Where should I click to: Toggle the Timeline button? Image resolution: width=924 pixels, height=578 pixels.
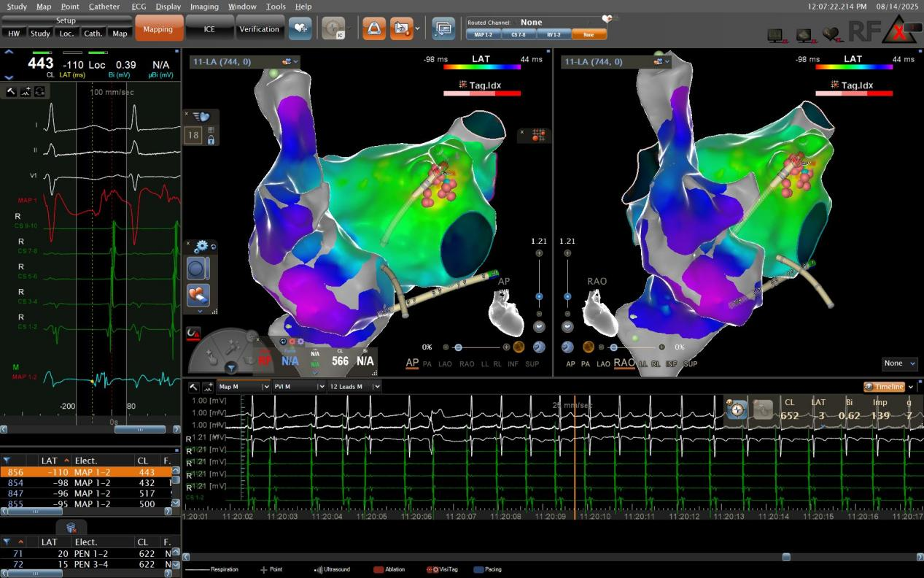(884, 387)
